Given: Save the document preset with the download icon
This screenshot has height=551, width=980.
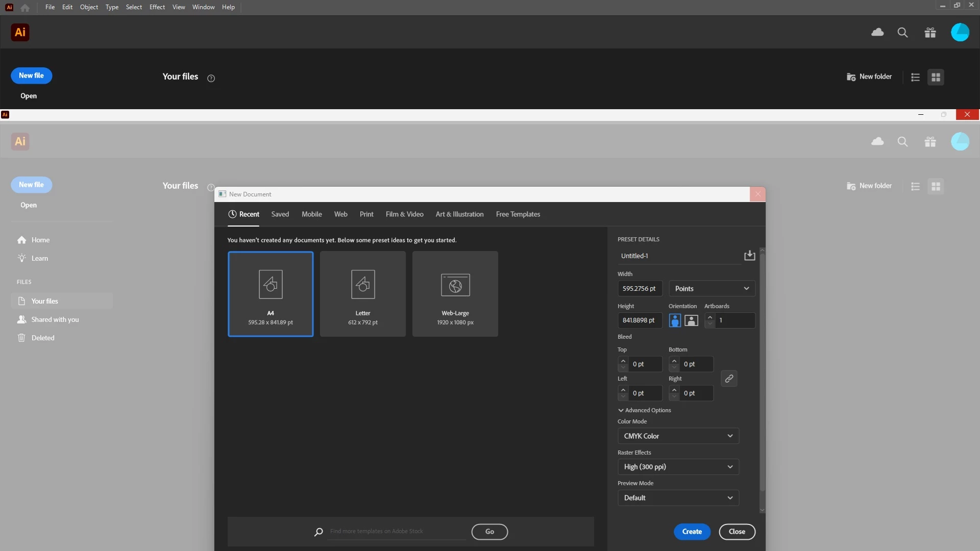Looking at the screenshot, I should [749, 256].
